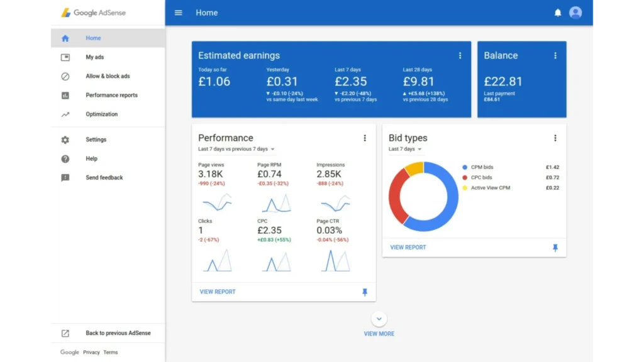644x362 pixels.
Task: Open the Performance date range dropdown
Action: click(236, 149)
